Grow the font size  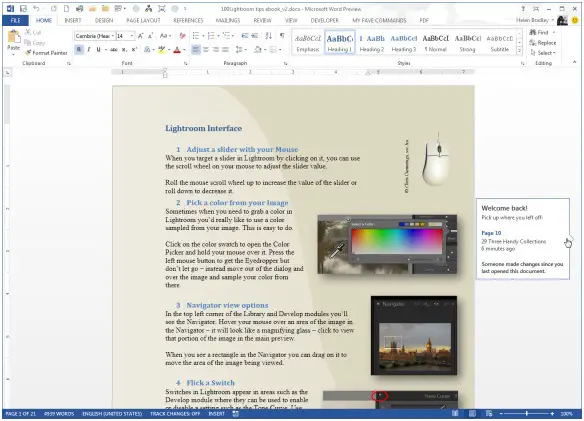tap(140, 36)
